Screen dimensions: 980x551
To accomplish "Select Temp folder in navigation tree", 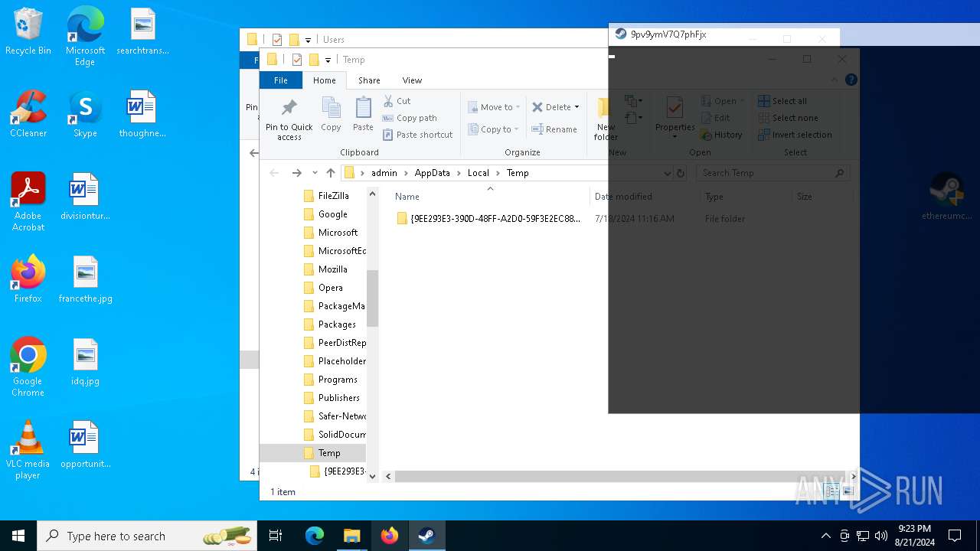I will tap(312, 453).
